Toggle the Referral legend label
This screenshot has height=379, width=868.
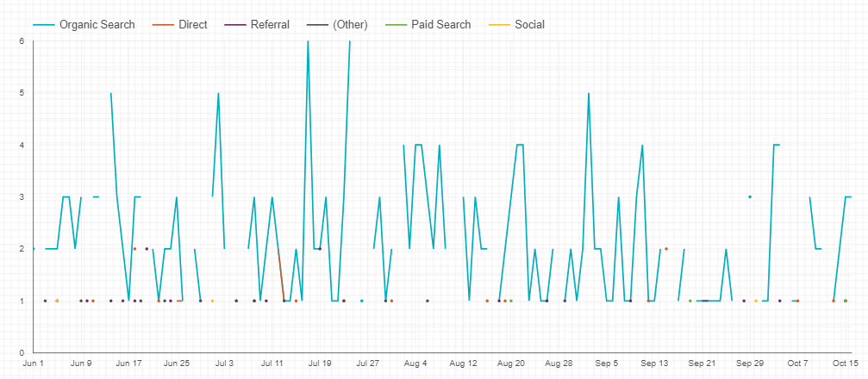coord(270,24)
